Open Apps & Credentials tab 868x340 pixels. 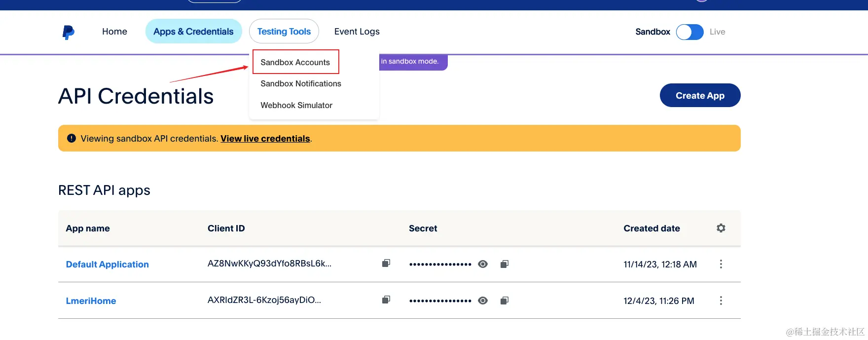(x=193, y=32)
